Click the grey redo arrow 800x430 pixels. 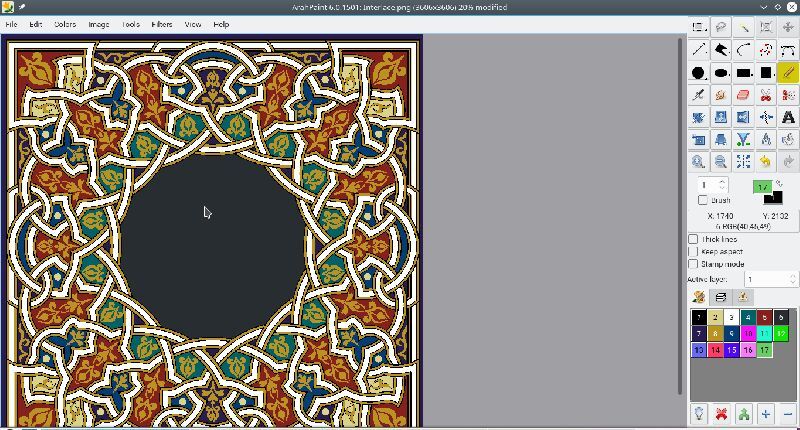(788, 162)
